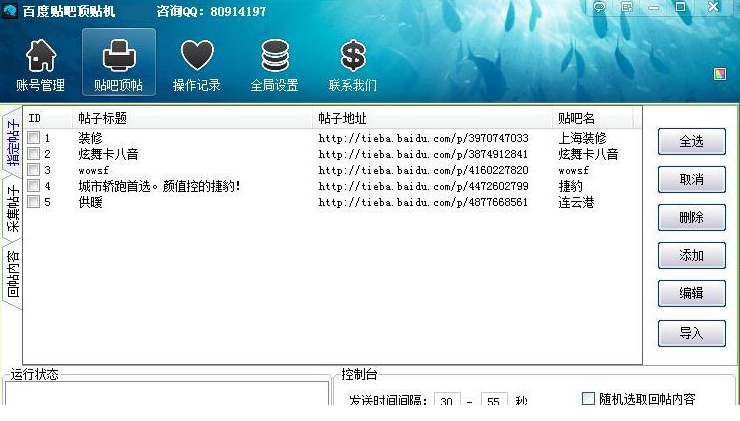Click the 删除 button

(x=691, y=218)
